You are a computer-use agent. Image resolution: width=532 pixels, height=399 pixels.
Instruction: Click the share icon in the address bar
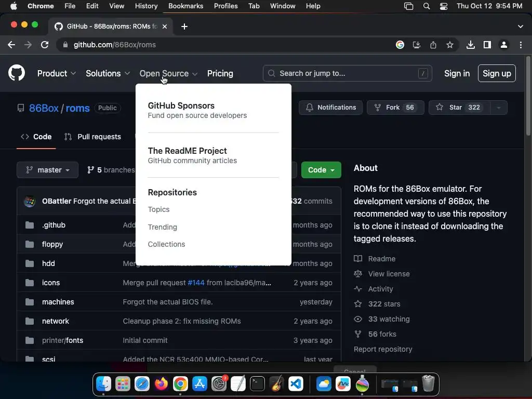433,45
